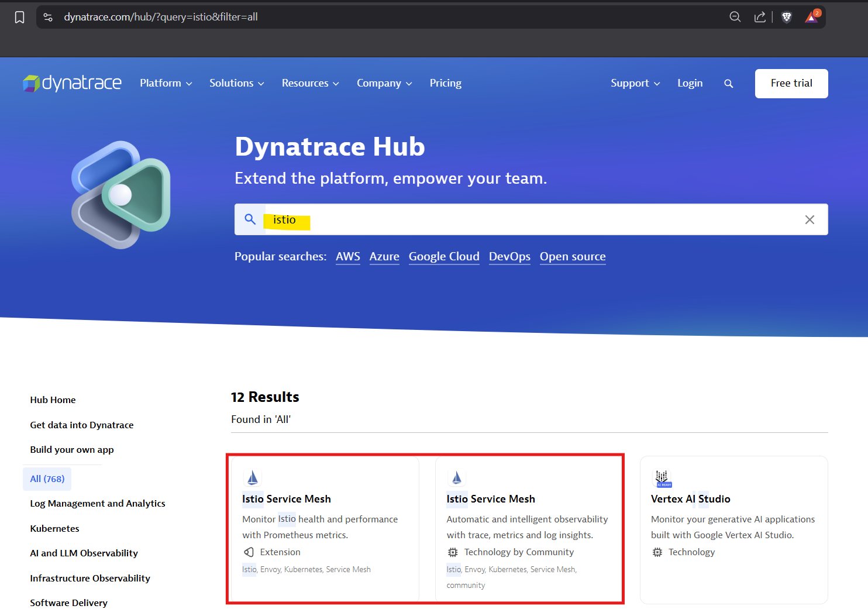Click Istio sail icon on Community Technology card
Screen dimensions: 868x616
click(457, 478)
